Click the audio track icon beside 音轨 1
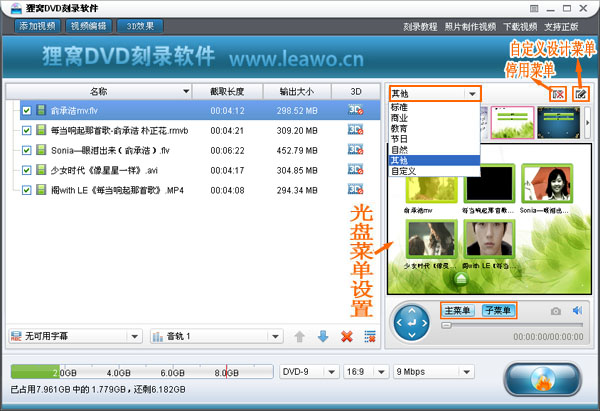Image resolution: width=600 pixels, height=411 pixels. [158, 336]
